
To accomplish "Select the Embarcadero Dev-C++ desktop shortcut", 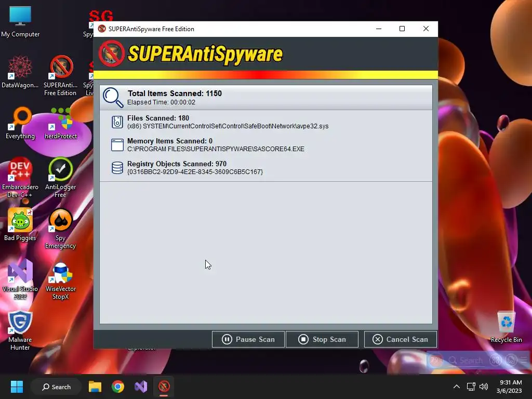I will click(20, 178).
